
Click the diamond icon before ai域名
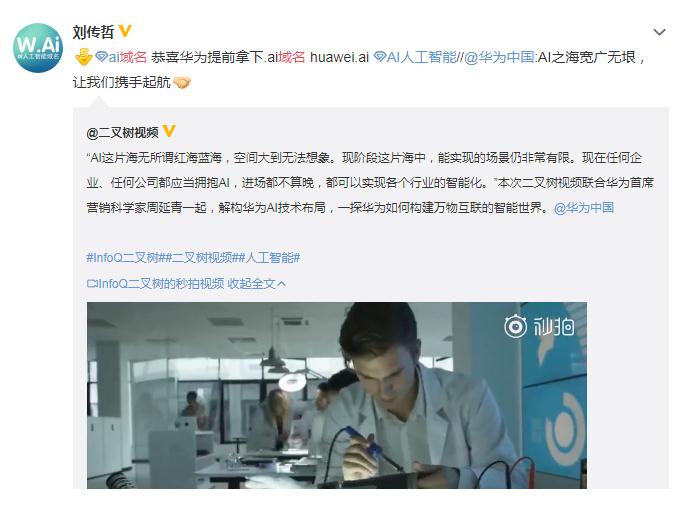tap(101, 57)
